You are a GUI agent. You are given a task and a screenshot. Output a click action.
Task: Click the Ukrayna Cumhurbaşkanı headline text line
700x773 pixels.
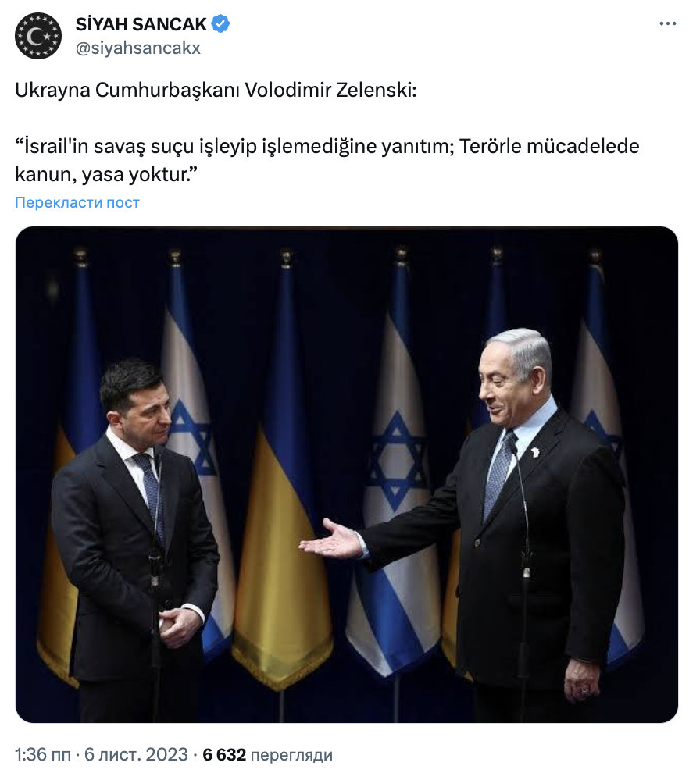tap(216, 91)
